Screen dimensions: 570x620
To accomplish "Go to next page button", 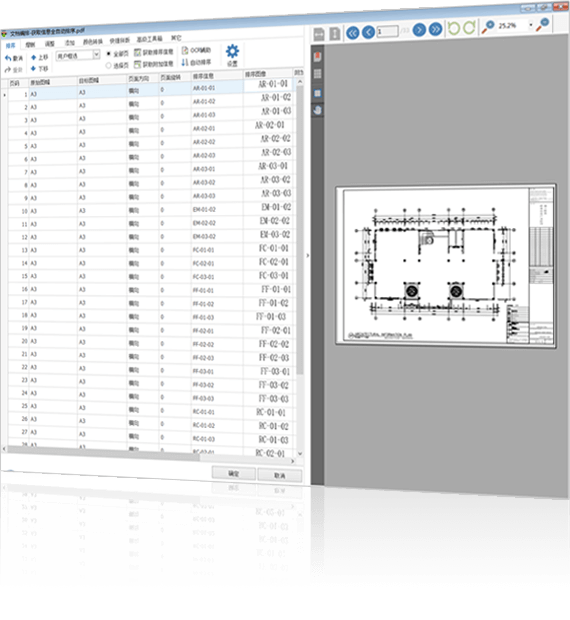I will pyautogui.click(x=419, y=30).
